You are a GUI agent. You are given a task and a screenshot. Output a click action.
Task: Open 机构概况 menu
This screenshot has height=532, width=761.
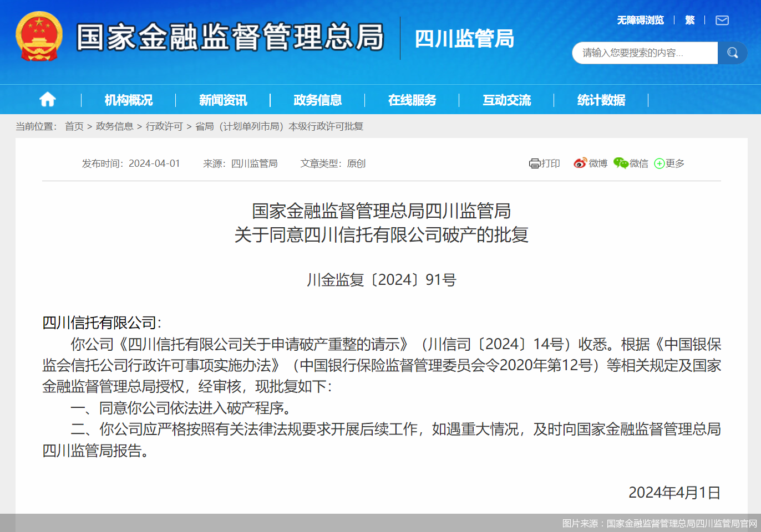(x=129, y=100)
